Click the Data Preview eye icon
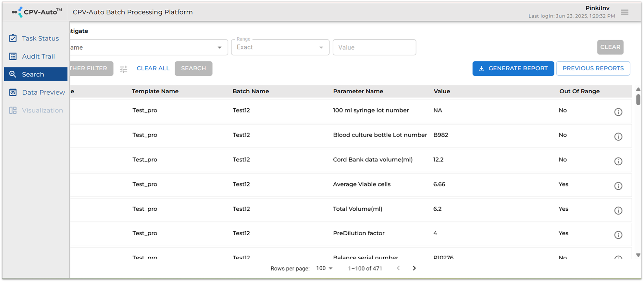Screen dimensions: 644x282 pos(13,92)
